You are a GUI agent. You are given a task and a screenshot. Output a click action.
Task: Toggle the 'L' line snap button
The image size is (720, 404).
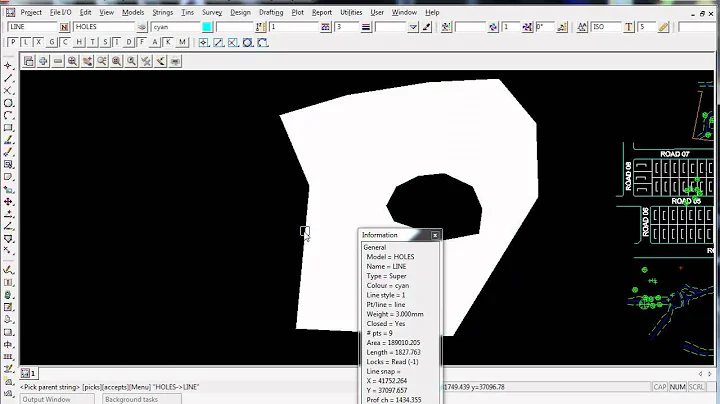click(x=26, y=42)
